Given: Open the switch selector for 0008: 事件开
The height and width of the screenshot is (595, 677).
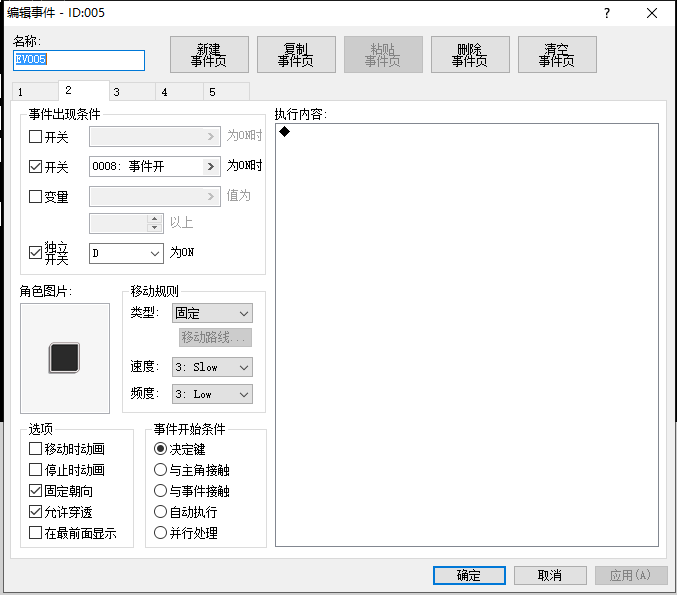Looking at the screenshot, I should 210,166.
